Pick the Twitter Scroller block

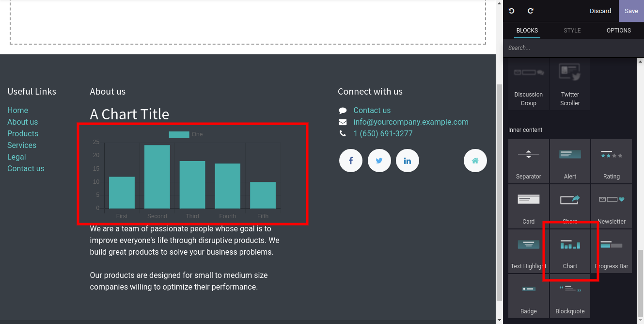tap(570, 84)
